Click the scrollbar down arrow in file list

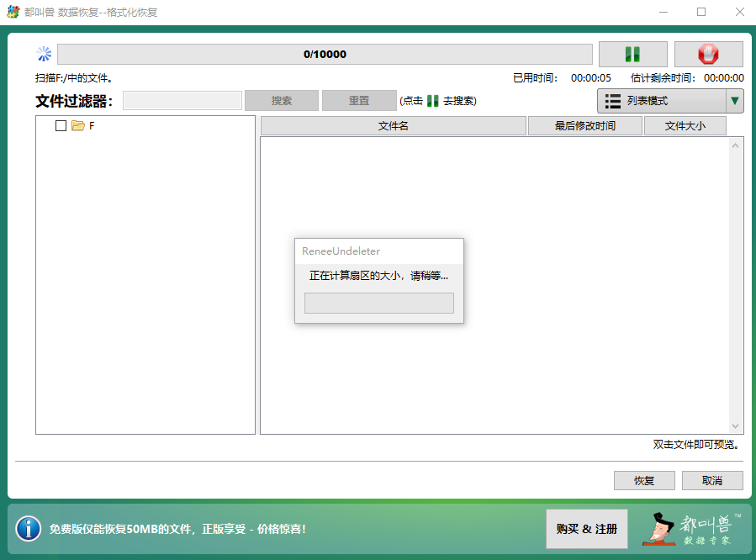735,426
